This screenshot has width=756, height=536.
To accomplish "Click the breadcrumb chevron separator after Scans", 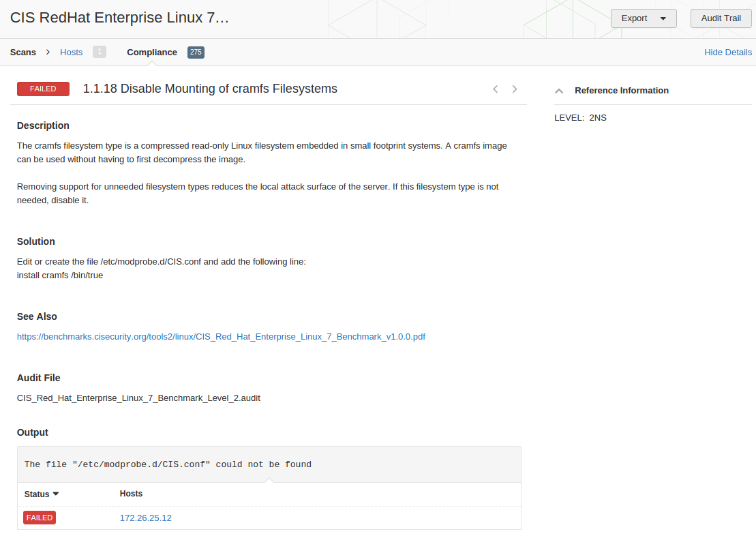I will tap(48, 52).
